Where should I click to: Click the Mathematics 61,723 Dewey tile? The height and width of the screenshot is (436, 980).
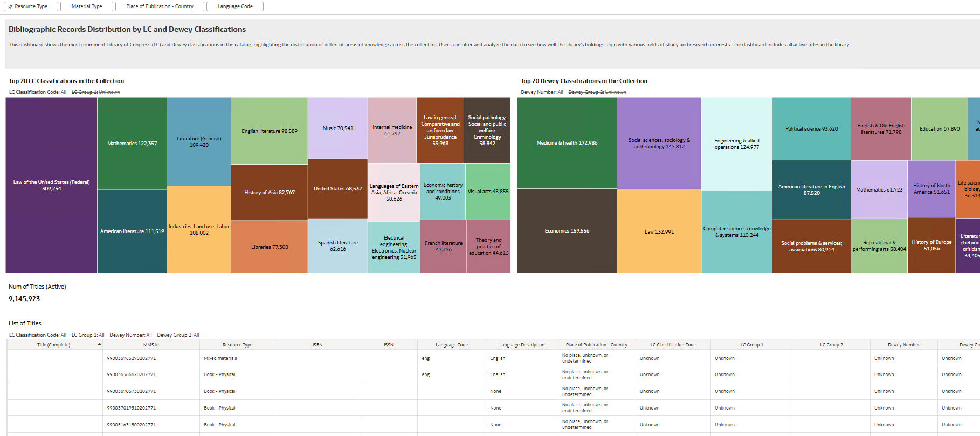(x=879, y=189)
